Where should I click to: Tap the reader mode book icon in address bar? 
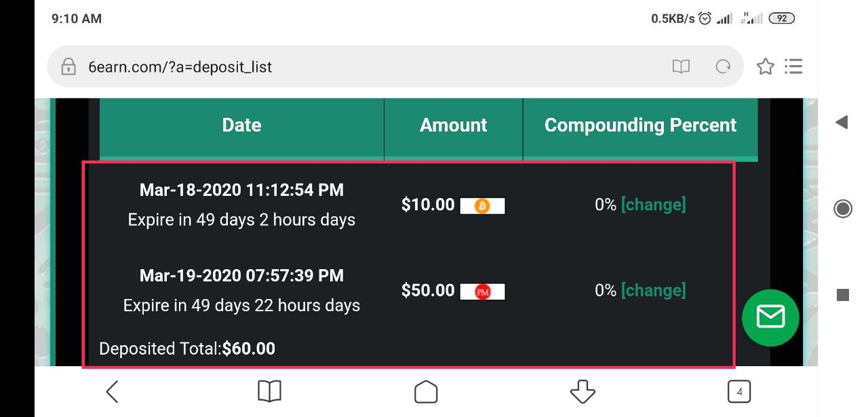(681, 66)
